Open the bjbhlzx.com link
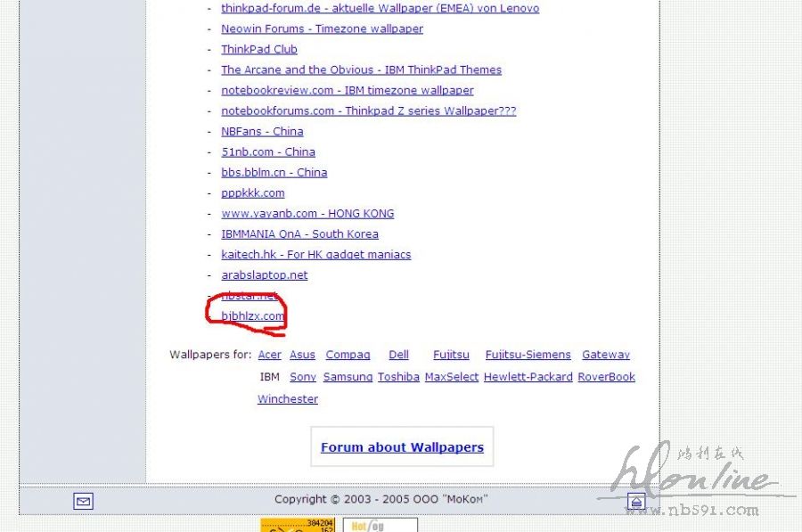 point(252,315)
